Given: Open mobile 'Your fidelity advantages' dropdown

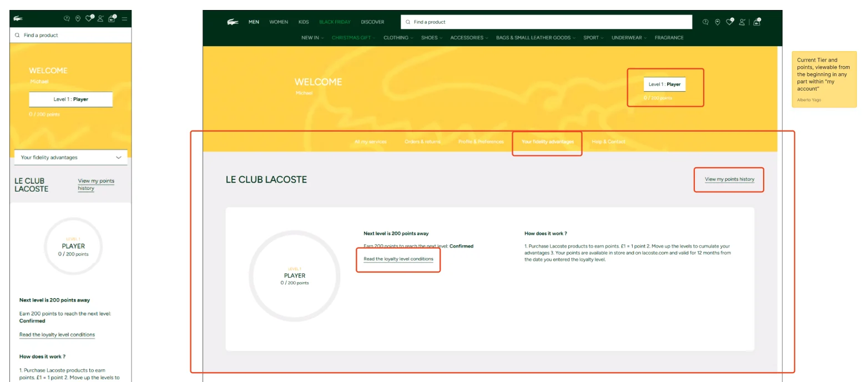Looking at the screenshot, I should click(71, 158).
